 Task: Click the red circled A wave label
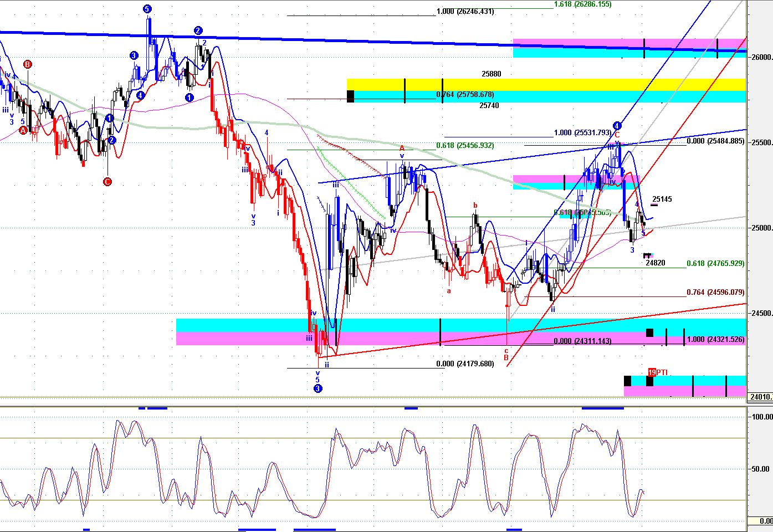23,130
